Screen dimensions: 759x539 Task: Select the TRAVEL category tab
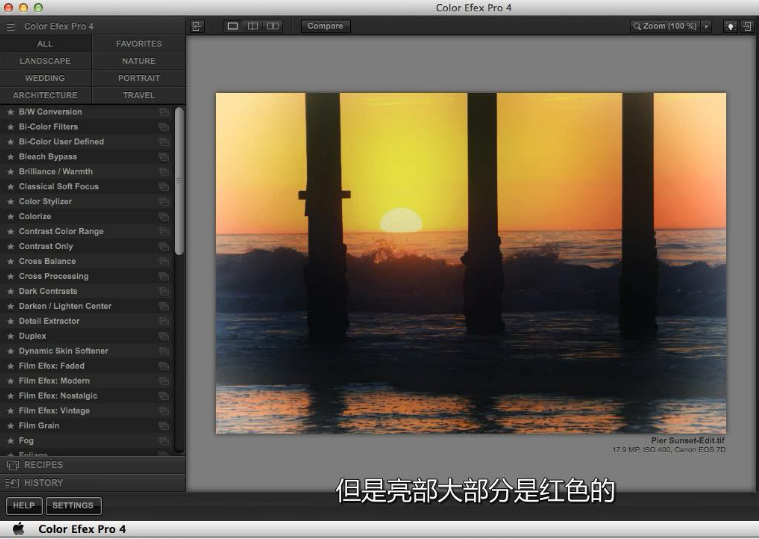[x=139, y=95]
